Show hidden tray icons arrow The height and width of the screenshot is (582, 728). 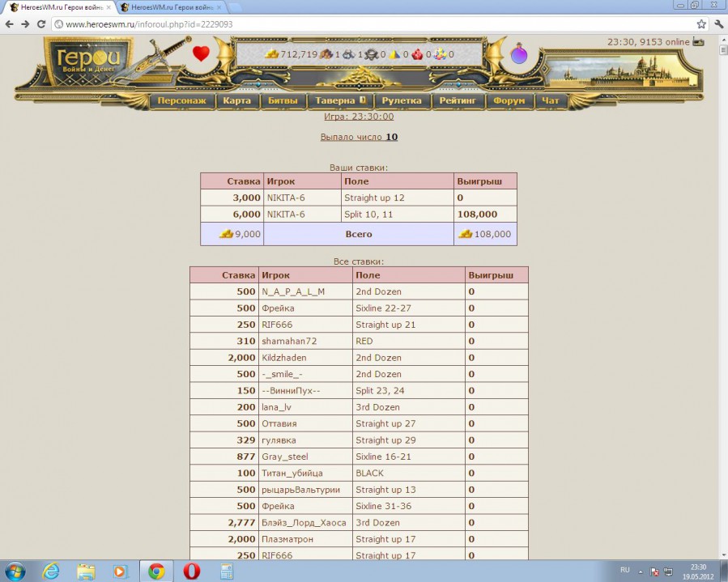point(641,571)
